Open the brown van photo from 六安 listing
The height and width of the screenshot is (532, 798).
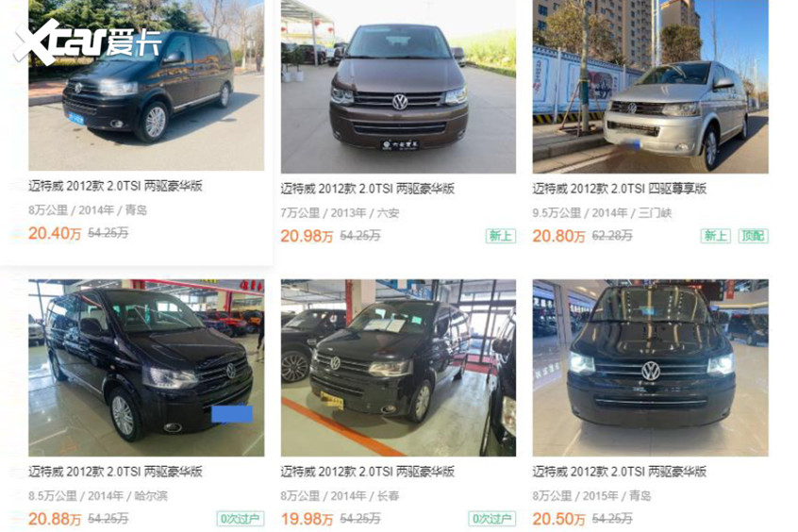[398, 87]
